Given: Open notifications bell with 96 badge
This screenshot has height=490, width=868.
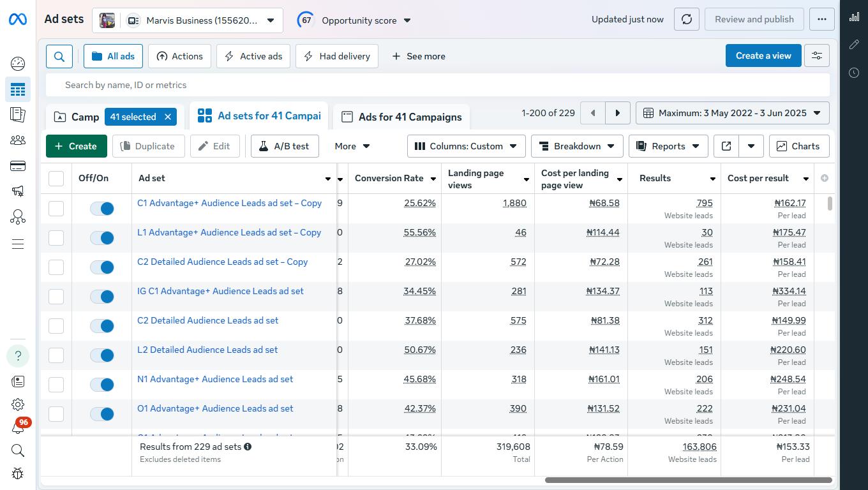Looking at the screenshot, I should pyautogui.click(x=18, y=429).
